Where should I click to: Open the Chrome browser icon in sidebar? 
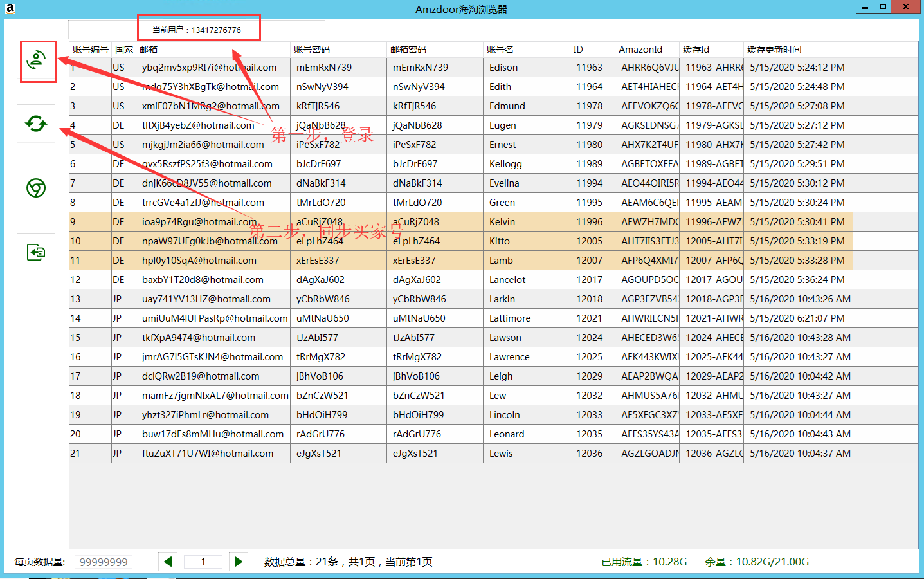click(x=36, y=188)
